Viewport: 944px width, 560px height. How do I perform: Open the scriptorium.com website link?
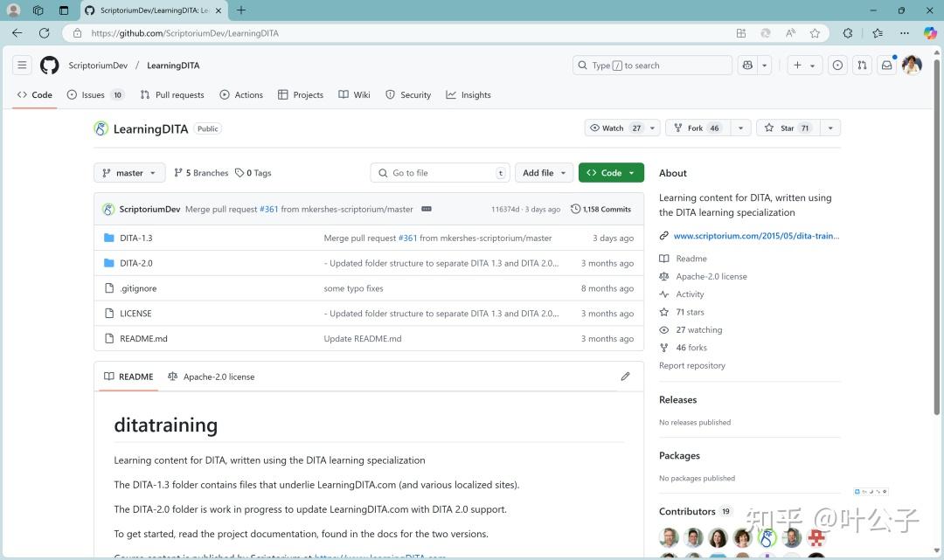click(x=756, y=236)
